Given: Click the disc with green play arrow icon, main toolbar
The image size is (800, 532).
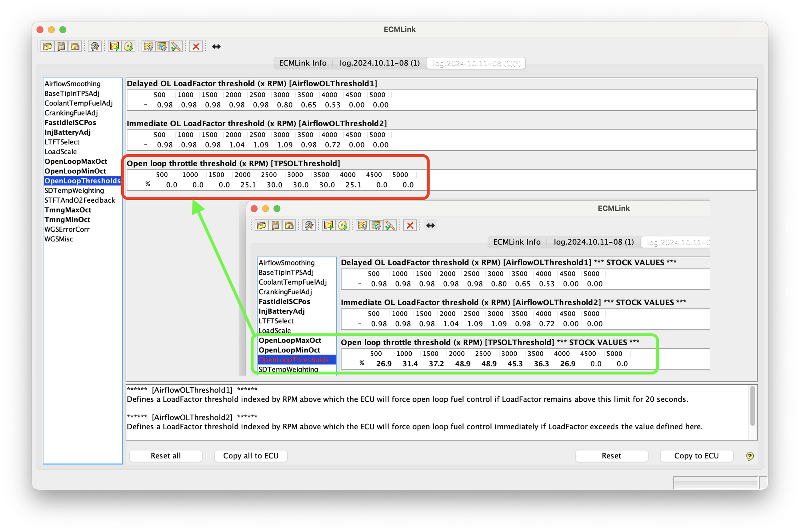Looking at the screenshot, I should click(x=128, y=46).
